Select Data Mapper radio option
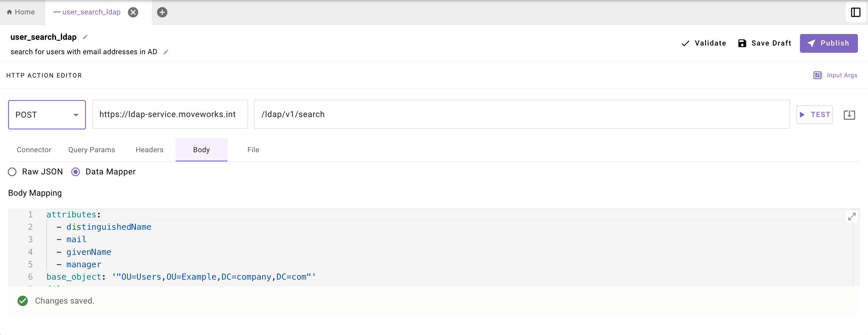868x335 pixels. [76, 172]
